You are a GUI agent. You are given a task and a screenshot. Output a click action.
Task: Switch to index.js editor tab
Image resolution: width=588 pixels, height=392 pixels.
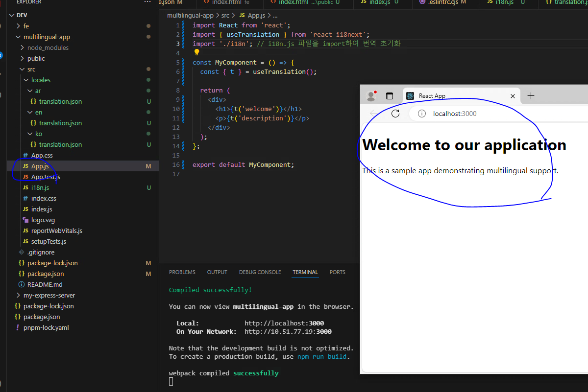[382, 2]
